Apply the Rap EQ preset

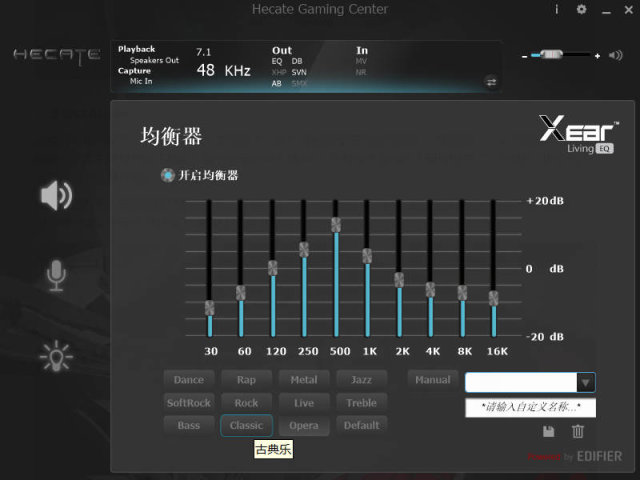click(x=246, y=380)
